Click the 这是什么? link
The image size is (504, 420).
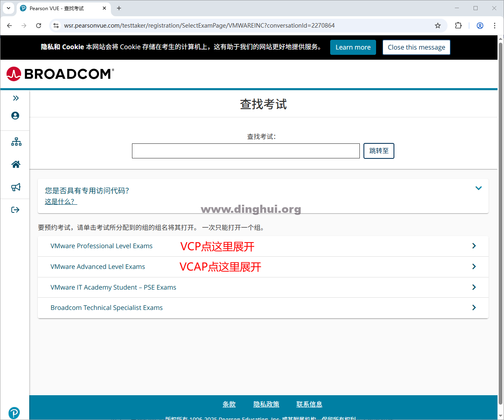[x=61, y=201]
